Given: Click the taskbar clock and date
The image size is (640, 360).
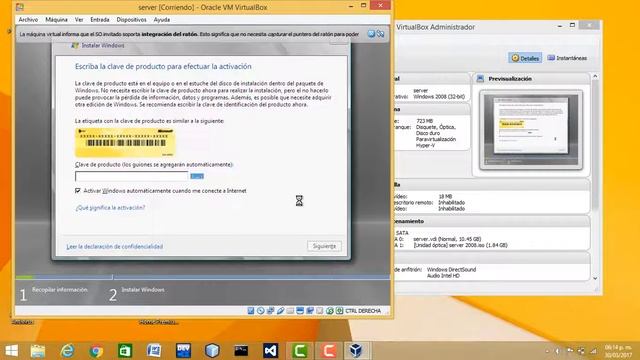Looking at the screenshot, I should 618,351.
